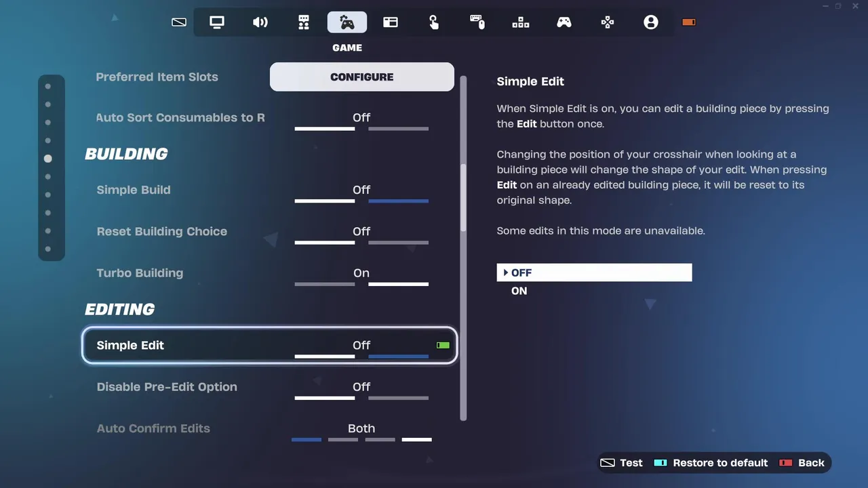
Task: Click the Turbo Building label
Action: (140, 273)
